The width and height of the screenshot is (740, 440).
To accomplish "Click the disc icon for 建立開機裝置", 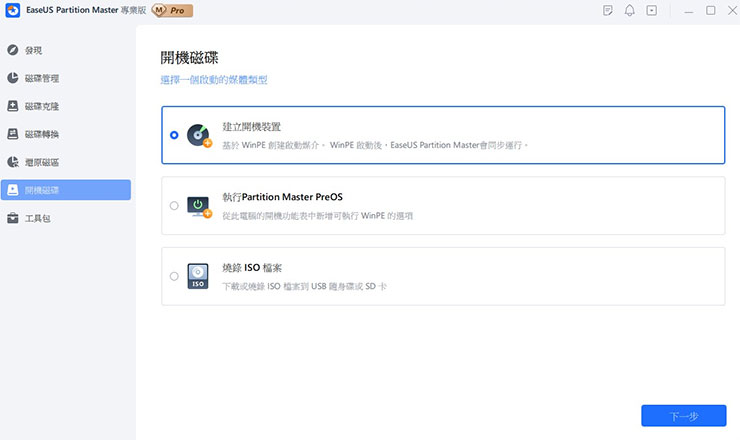I will [199, 135].
